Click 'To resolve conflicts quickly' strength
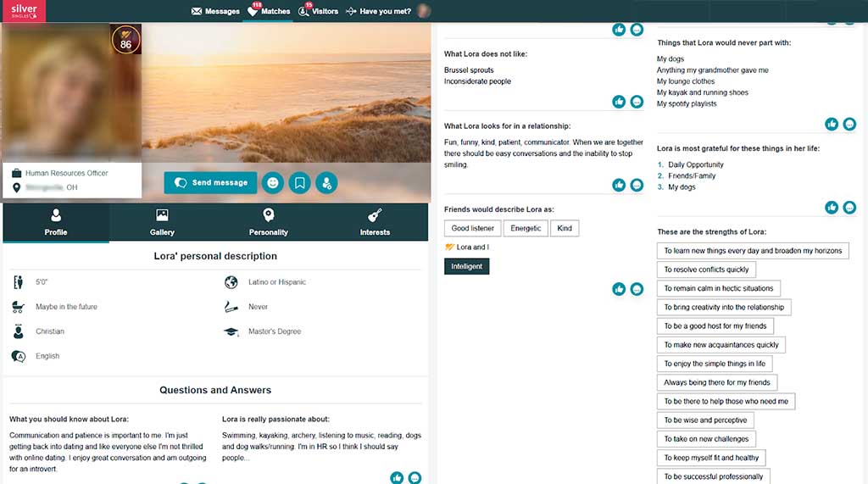 [x=706, y=270]
